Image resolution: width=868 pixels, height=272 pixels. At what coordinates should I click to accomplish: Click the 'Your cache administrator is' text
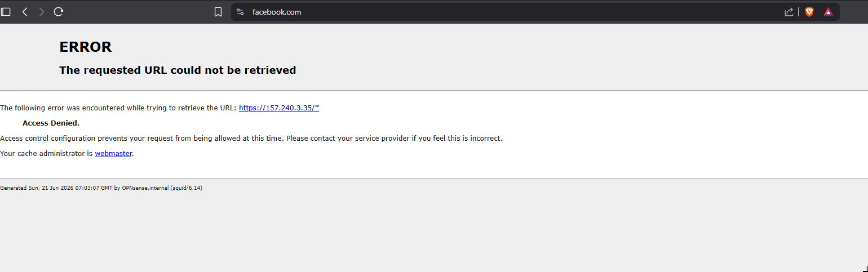pos(46,153)
